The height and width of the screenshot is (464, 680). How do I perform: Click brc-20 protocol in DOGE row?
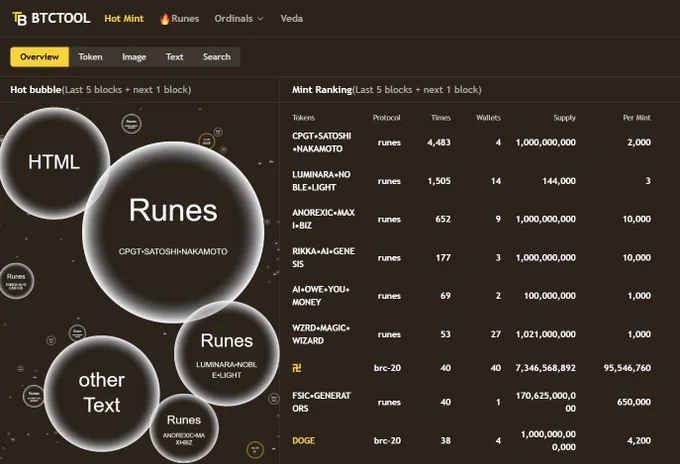(387, 441)
